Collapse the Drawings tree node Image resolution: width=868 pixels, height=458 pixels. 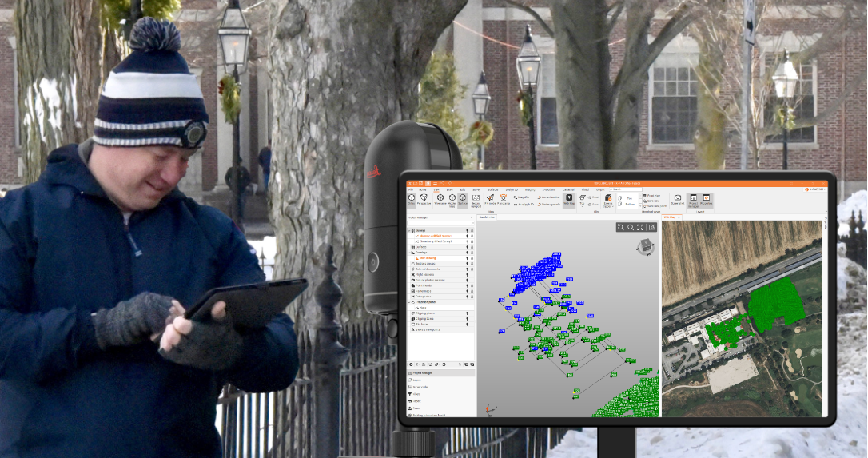pyautogui.click(x=409, y=253)
